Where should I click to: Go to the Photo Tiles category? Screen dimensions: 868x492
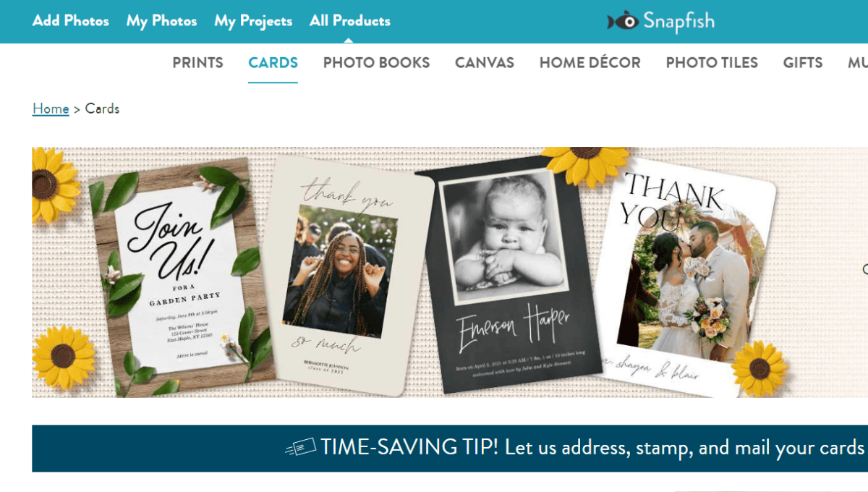pos(712,63)
